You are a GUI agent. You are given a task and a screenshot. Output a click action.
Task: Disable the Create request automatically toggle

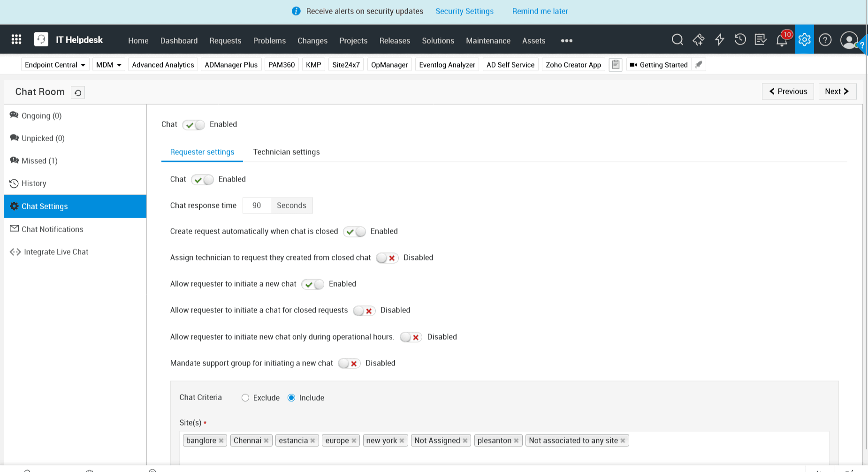[x=354, y=231]
